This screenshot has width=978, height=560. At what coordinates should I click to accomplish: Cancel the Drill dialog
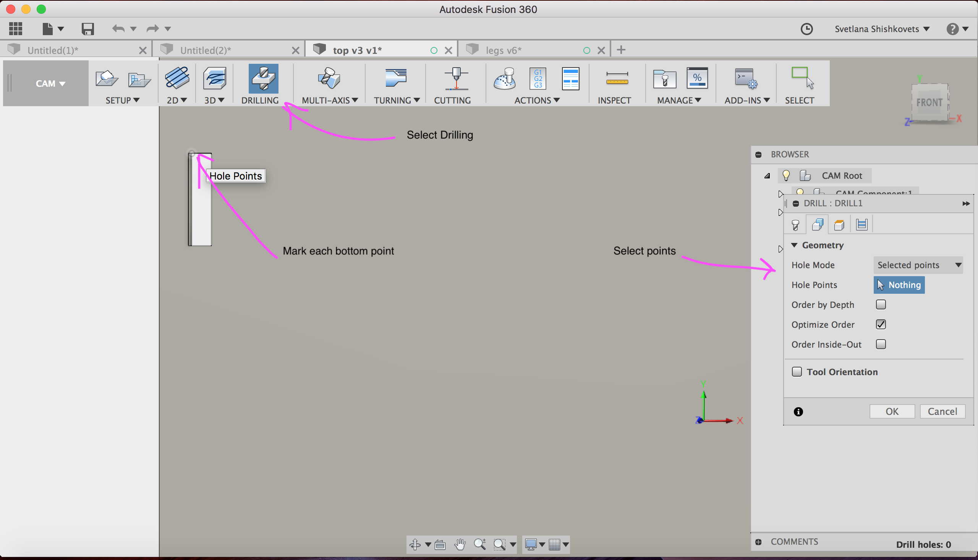pyautogui.click(x=942, y=411)
